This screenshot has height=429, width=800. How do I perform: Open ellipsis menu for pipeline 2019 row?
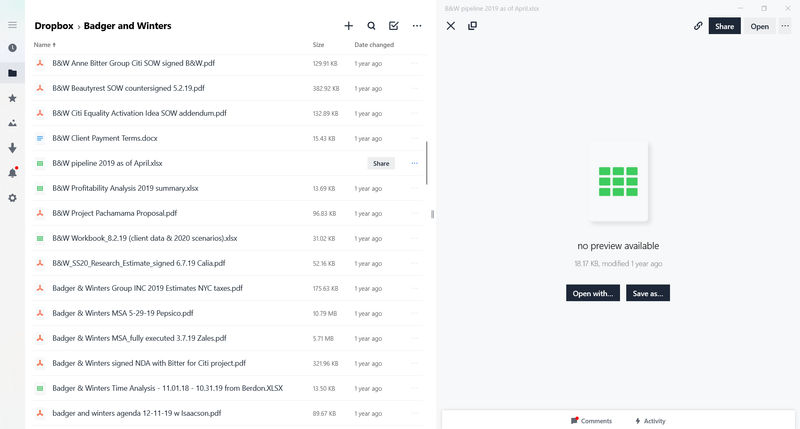(x=414, y=163)
